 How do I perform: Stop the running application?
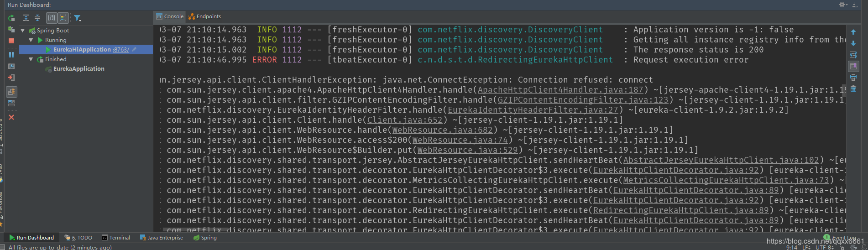[x=11, y=41]
